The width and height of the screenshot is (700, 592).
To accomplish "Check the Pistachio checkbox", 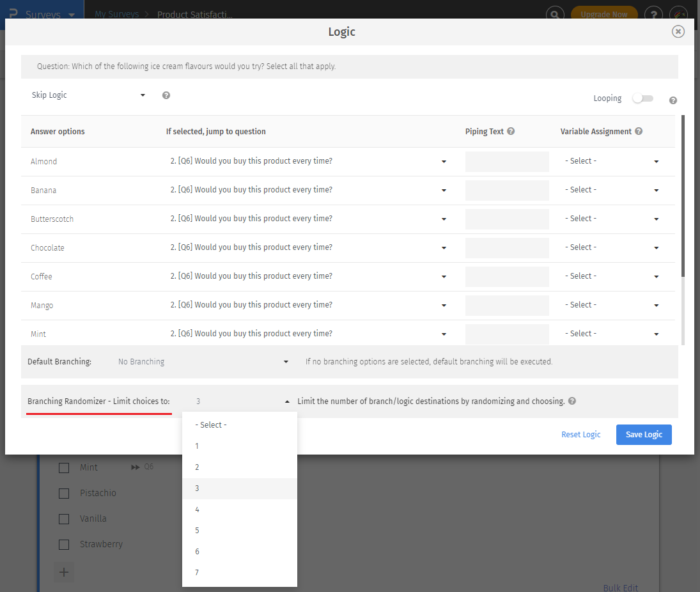I will pos(64,494).
